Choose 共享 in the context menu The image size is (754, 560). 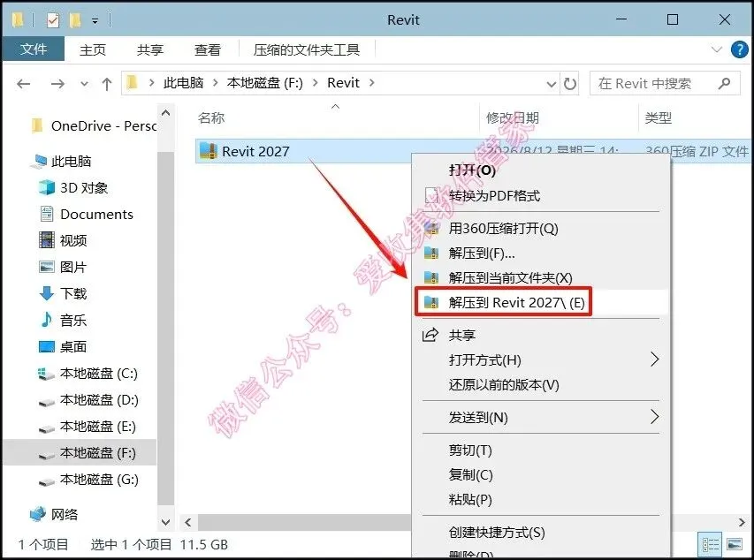click(541, 335)
